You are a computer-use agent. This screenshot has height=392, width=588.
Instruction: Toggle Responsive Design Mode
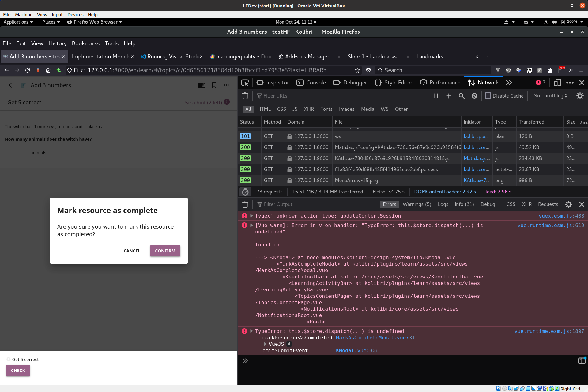pyautogui.click(x=557, y=82)
